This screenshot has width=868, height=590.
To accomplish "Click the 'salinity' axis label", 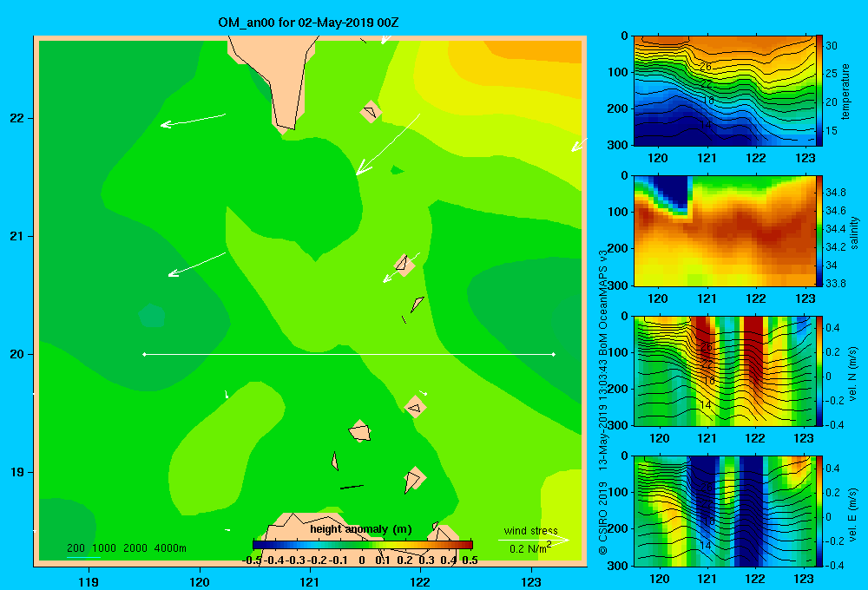I will pyautogui.click(x=854, y=233).
